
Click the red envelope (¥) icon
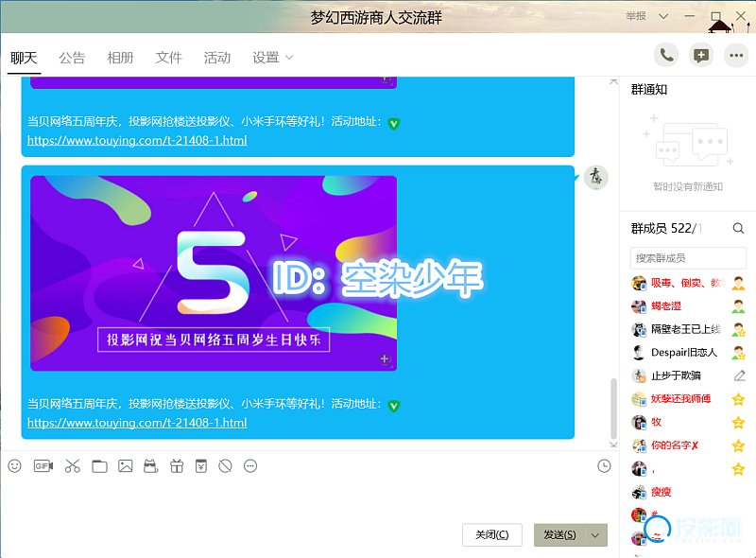coord(200,466)
